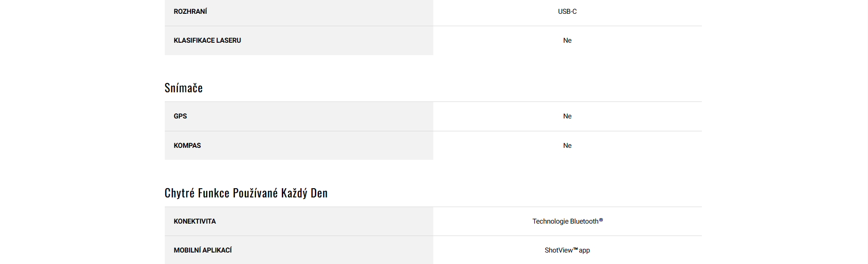Click the ROZHRANÍ row label
The image size is (868, 264).
[x=190, y=11]
